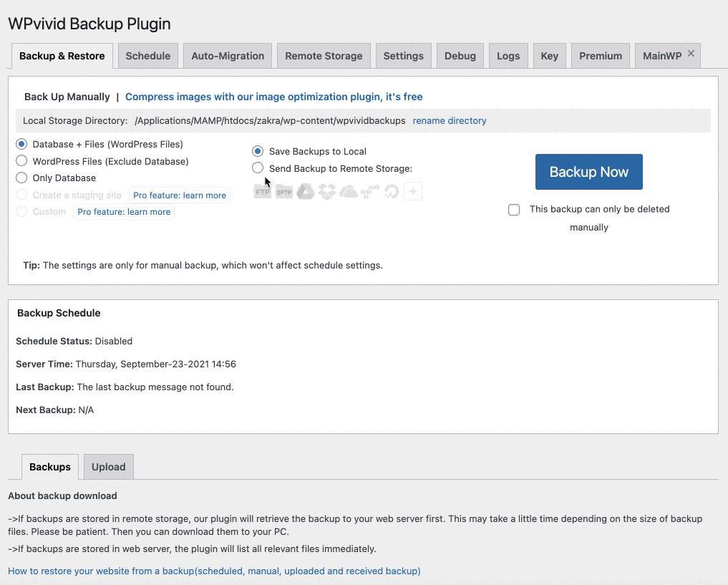
Task: Add a new remote storage with plus icon
Action: tap(413, 191)
